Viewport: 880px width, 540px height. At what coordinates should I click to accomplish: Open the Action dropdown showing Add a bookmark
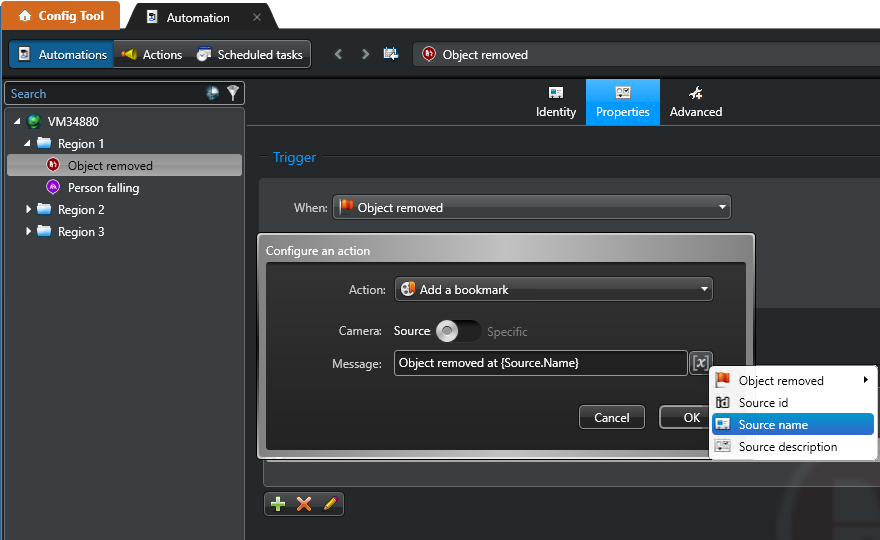[x=553, y=289]
